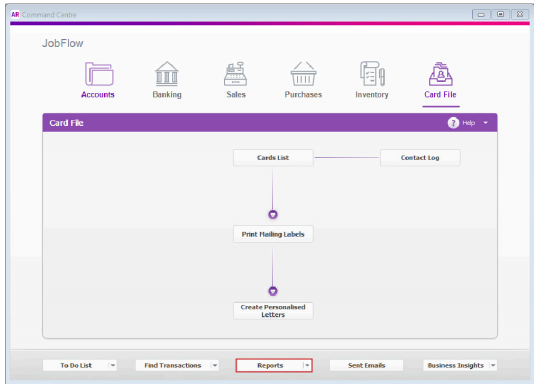Select the Card File icon
This screenshot has width=534, height=384.
[x=441, y=74]
